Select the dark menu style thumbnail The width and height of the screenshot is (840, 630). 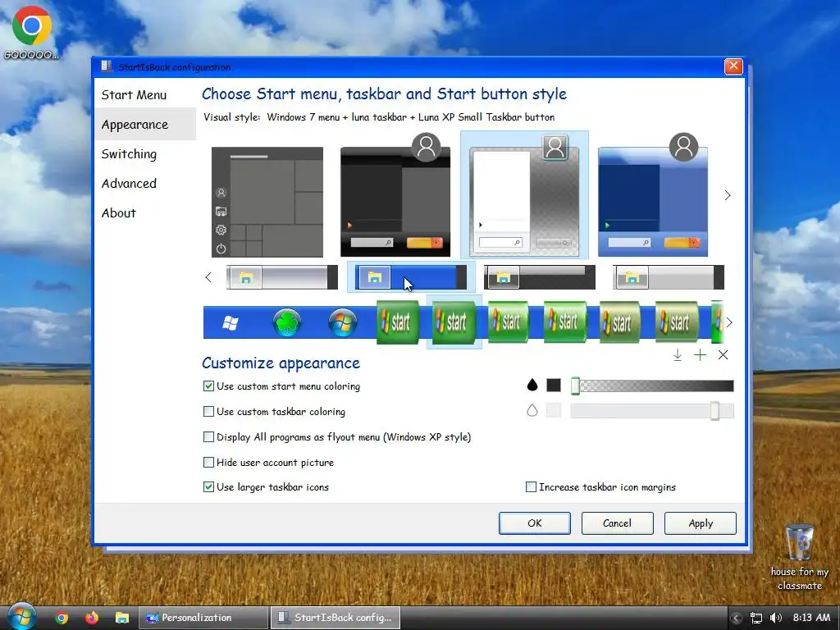pyautogui.click(x=395, y=195)
